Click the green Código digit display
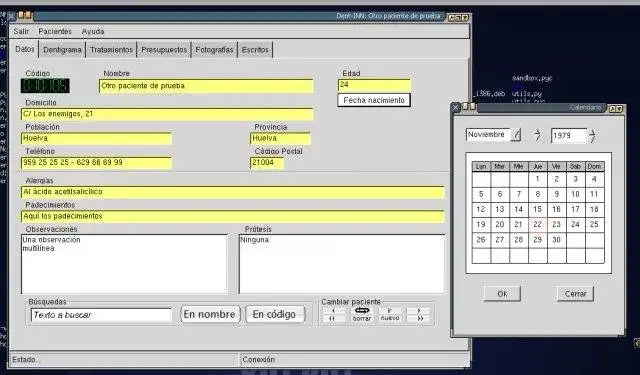Screen dimensions: 640x375 [x=45, y=86]
